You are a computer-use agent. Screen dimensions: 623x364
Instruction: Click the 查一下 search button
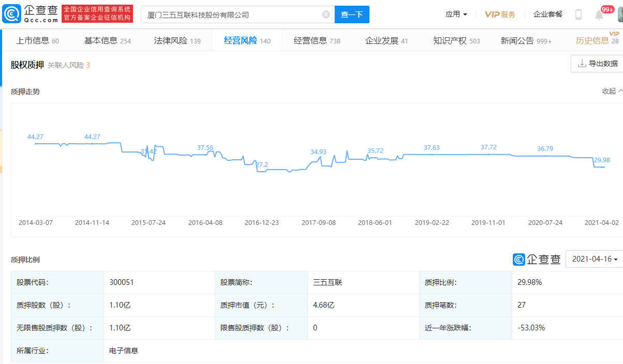(x=352, y=14)
